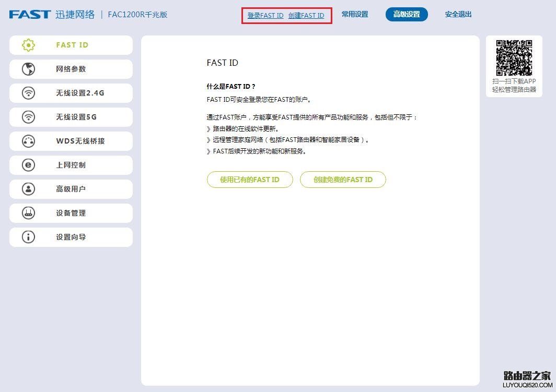The height and width of the screenshot is (392, 556).
Task: Click the line FAST ID可安全登录您在FAST的账户
Action: [259, 100]
